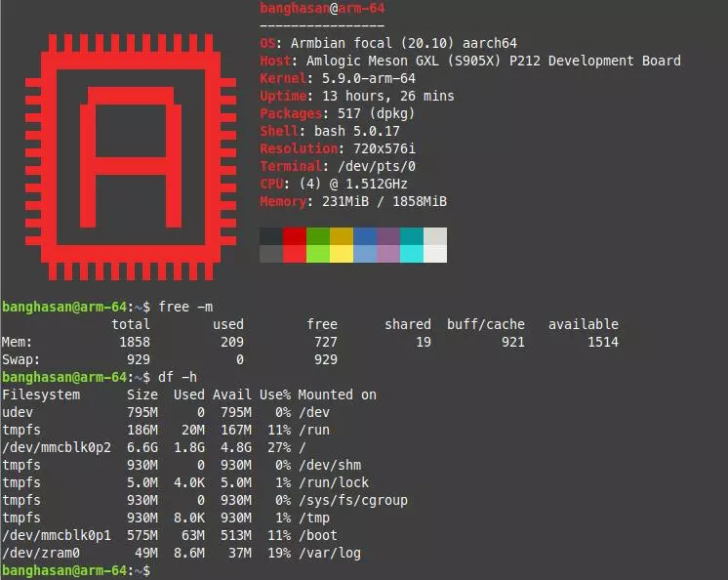The width and height of the screenshot is (728, 580).
Task: Click the Mem total value 1858
Action: [135, 343]
